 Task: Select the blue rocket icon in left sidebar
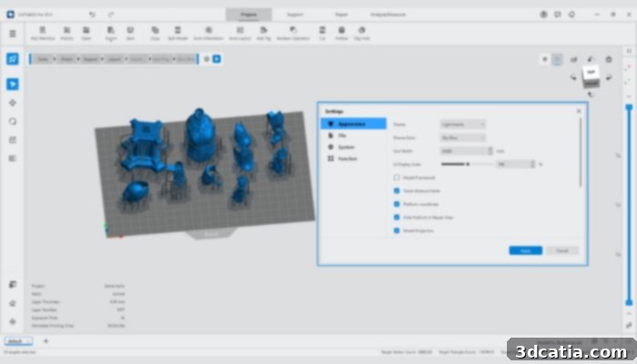click(13, 59)
